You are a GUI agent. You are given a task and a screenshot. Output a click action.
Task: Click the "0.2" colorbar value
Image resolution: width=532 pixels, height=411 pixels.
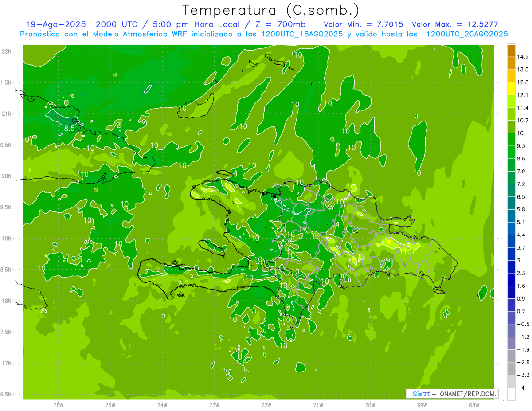(x=521, y=311)
